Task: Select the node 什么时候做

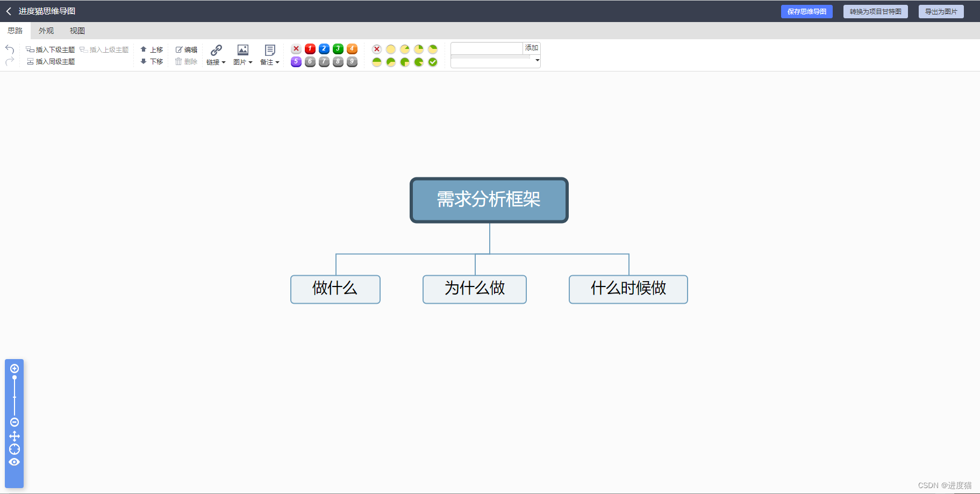Action: [x=628, y=289]
